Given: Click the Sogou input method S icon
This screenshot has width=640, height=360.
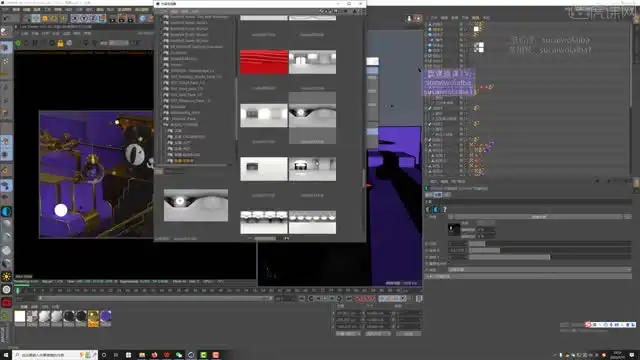Looking at the screenshot, I should coord(588,324).
